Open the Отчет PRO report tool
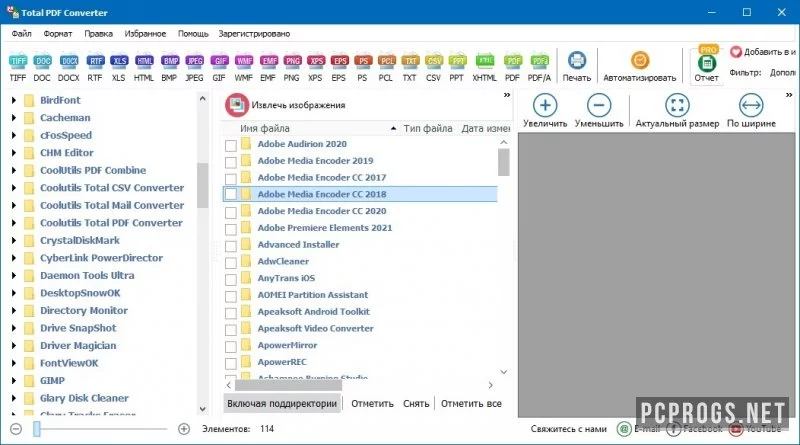This screenshot has height=445, width=800. 707,64
